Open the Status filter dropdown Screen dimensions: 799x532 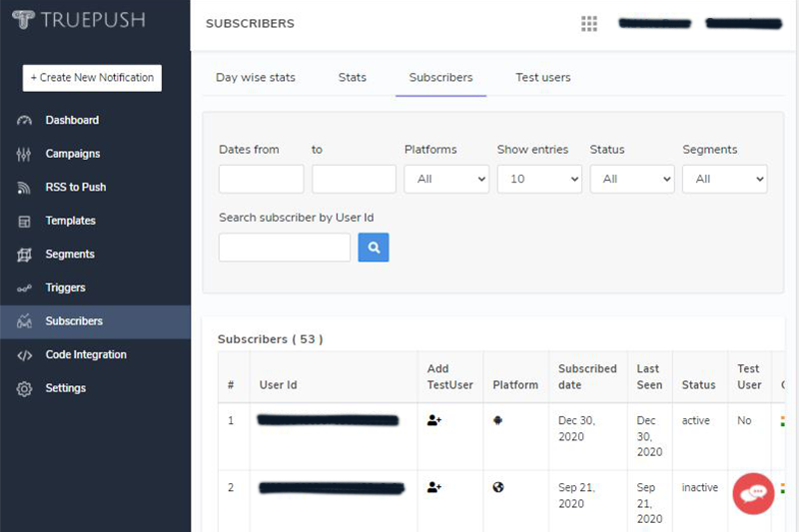pyautogui.click(x=632, y=179)
